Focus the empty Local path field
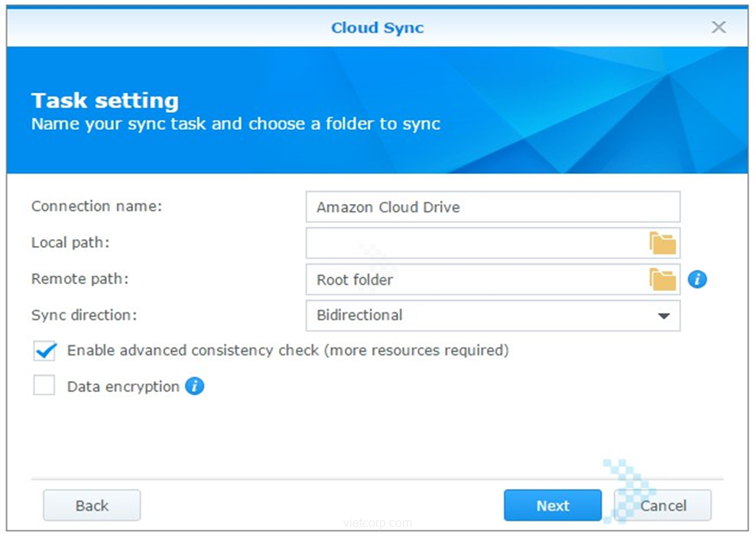This screenshot has height=537, width=756. click(474, 244)
